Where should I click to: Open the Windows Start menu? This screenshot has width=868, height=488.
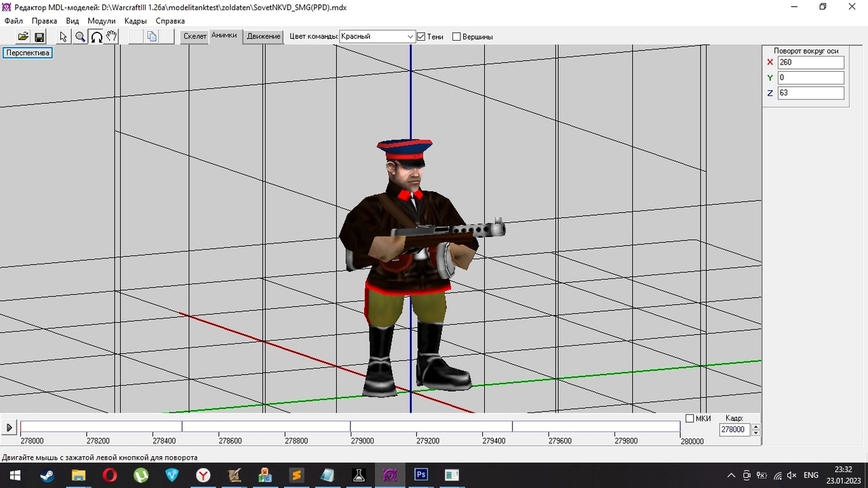tap(15, 475)
